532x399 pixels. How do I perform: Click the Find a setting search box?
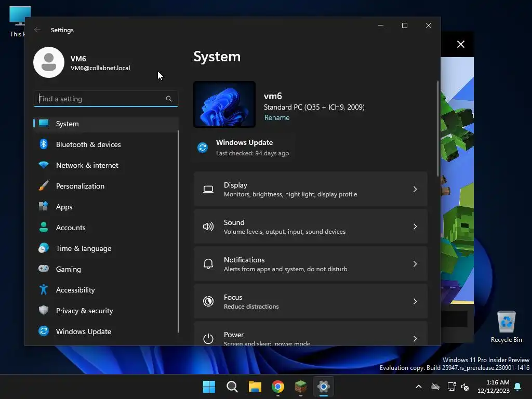106,99
